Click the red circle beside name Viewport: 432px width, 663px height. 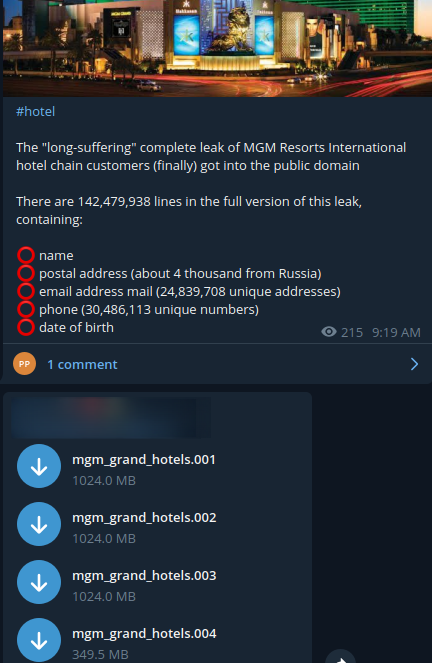coord(26,255)
